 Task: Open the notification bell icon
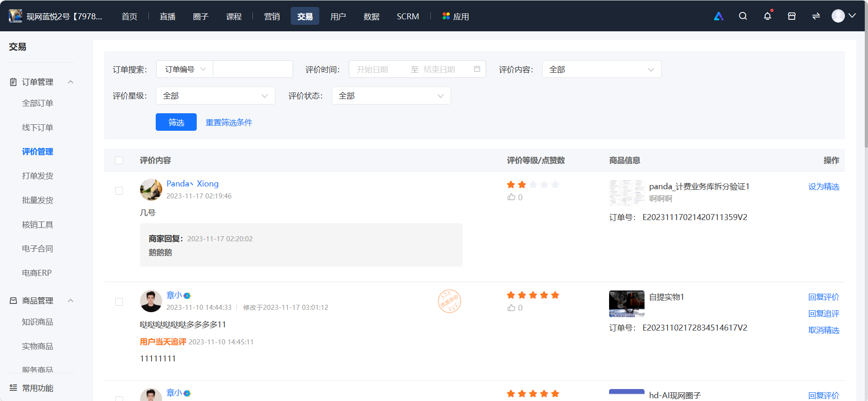coord(767,16)
